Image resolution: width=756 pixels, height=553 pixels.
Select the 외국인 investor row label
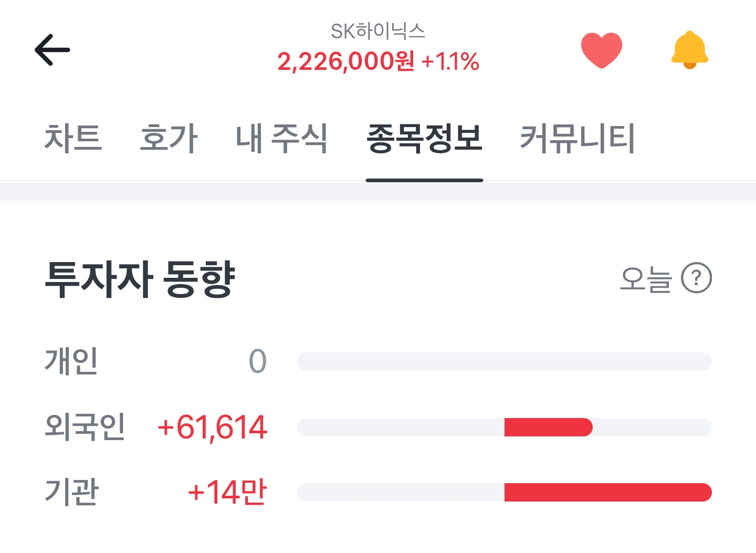click(85, 426)
